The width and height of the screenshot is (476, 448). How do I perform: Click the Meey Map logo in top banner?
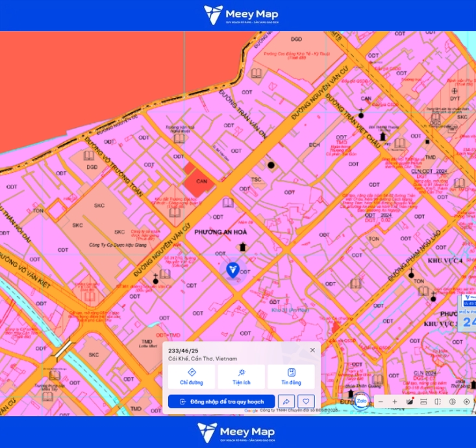click(x=241, y=15)
